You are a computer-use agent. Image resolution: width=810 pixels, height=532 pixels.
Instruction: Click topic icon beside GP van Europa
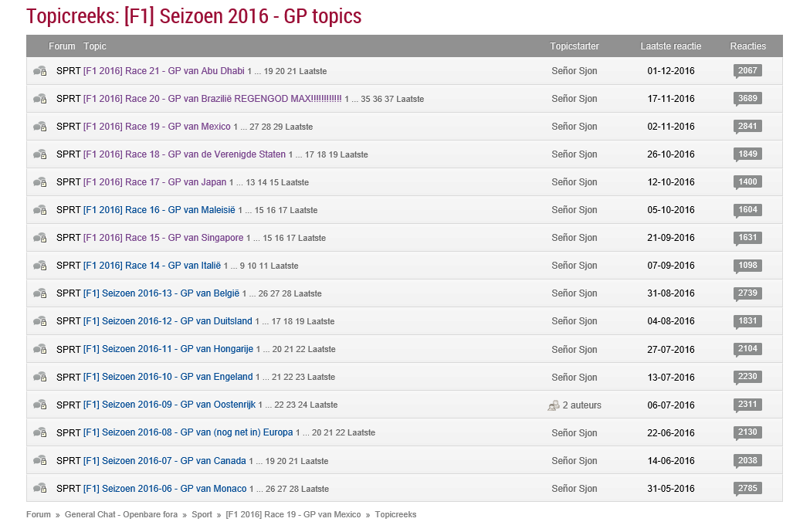point(40,433)
